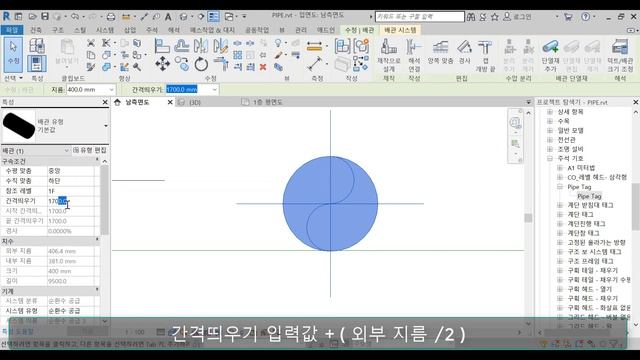Viewport: 640px width, 360px height.
Task: Click the Print icon in quick access toolbar
Action: coord(111,17)
